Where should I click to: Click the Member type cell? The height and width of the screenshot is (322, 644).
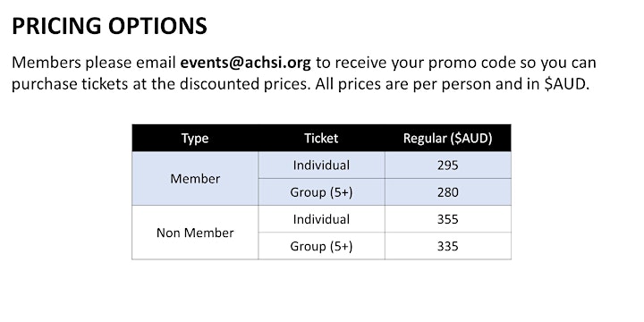tap(195, 179)
